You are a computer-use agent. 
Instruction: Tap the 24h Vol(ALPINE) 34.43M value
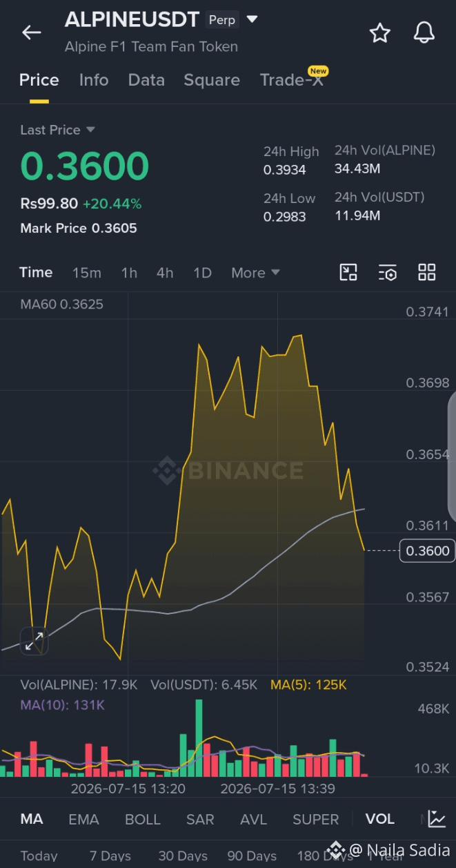(357, 168)
